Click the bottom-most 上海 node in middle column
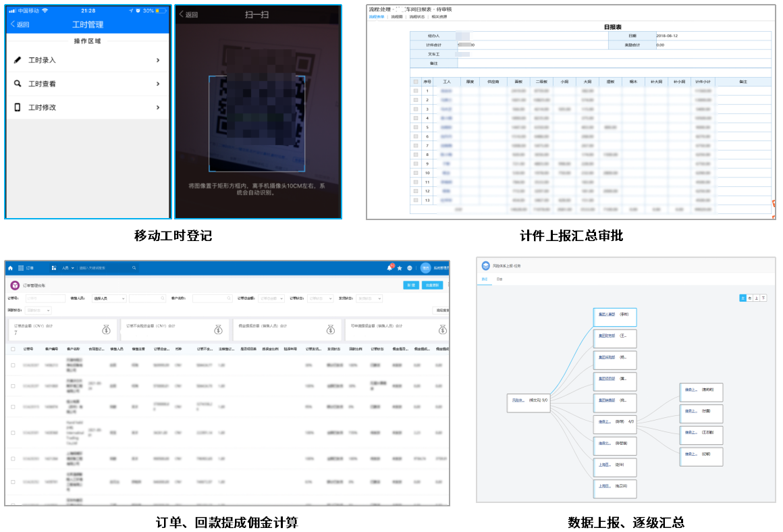The image size is (783, 532). click(615, 488)
